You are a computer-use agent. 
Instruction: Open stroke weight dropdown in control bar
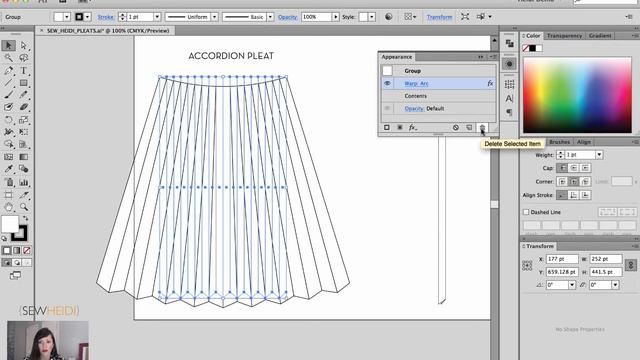click(x=157, y=17)
